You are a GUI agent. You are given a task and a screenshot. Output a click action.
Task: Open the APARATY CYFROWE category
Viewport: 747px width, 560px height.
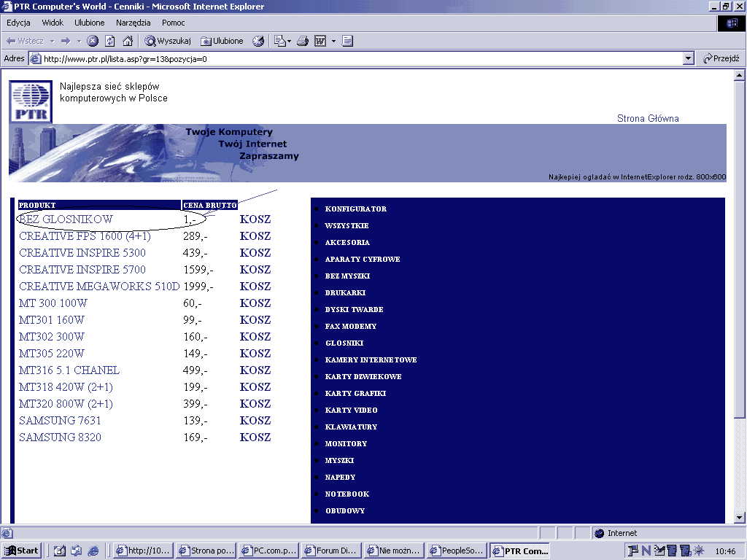click(363, 259)
